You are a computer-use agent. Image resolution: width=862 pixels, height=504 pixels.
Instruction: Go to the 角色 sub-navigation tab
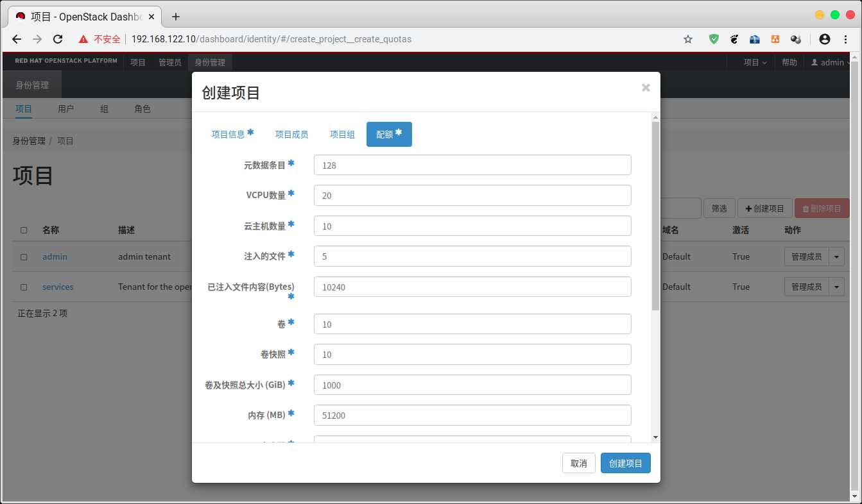(x=142, y=109)
